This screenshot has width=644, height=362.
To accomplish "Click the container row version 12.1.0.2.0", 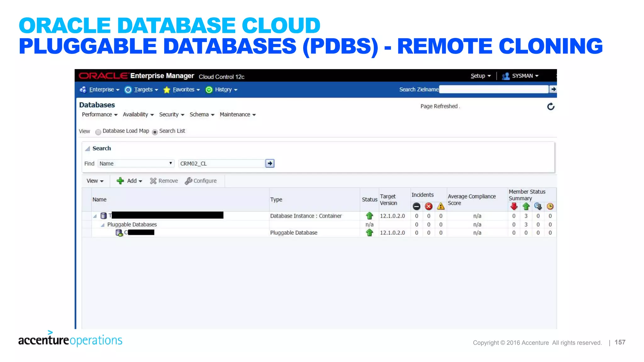I will click(392, 216).
